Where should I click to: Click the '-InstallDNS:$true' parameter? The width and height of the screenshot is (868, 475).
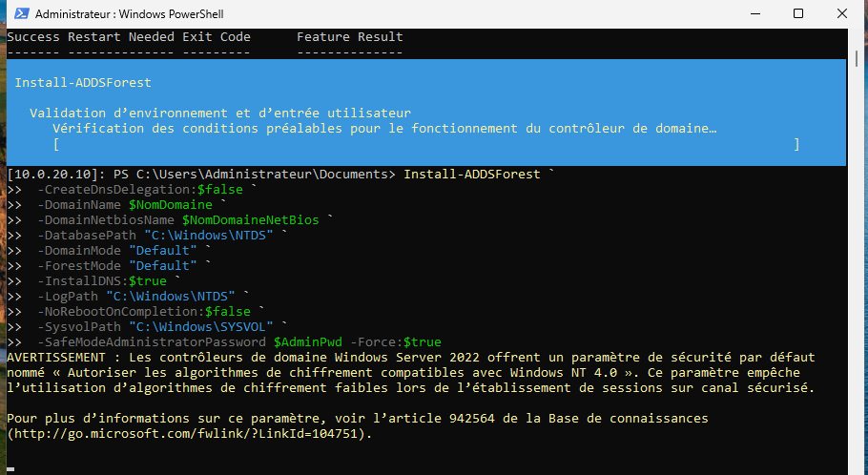(102, 281)
